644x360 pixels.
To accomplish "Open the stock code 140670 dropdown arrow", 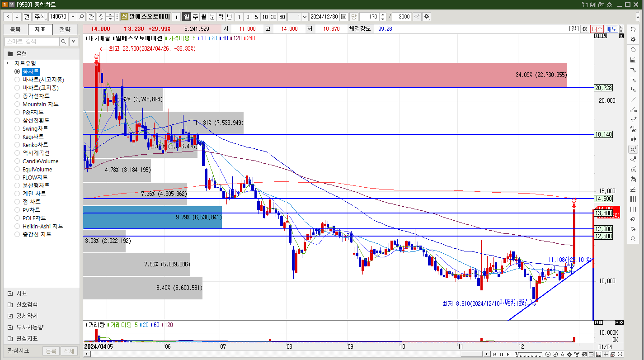I will point(72,17).
